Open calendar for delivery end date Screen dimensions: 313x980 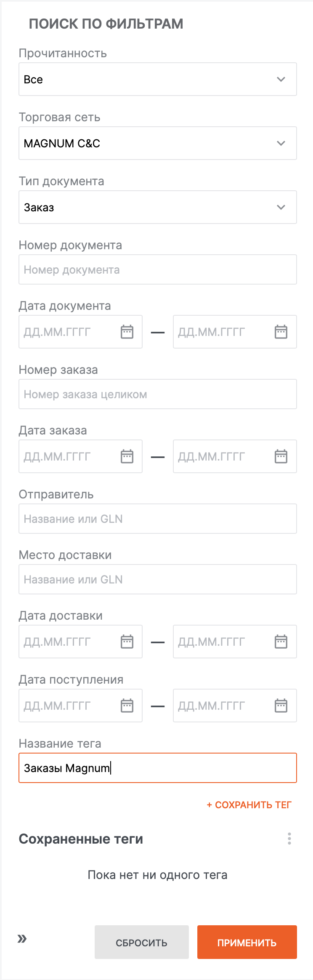click(x=281, y=642)
